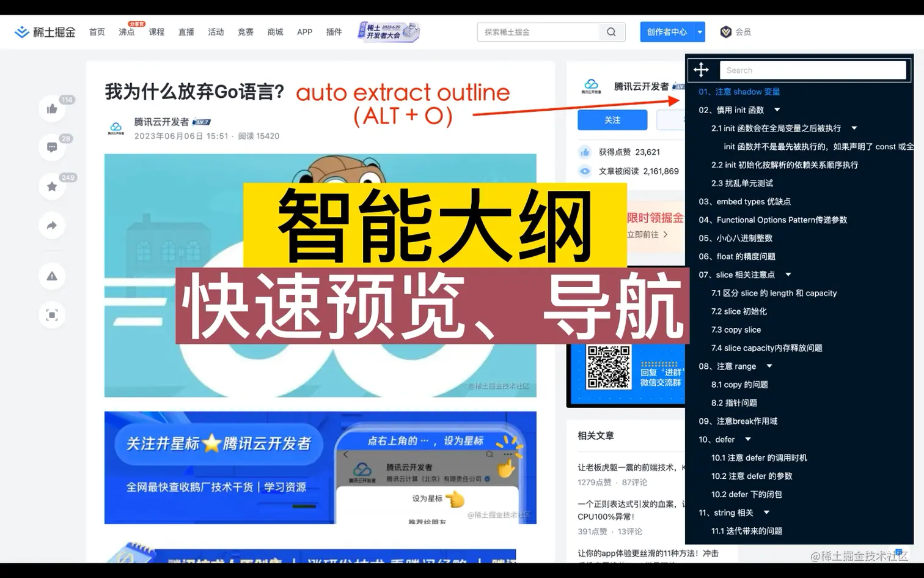
Task: Collect the article using the star icon
Action: (x=51, y=186)
